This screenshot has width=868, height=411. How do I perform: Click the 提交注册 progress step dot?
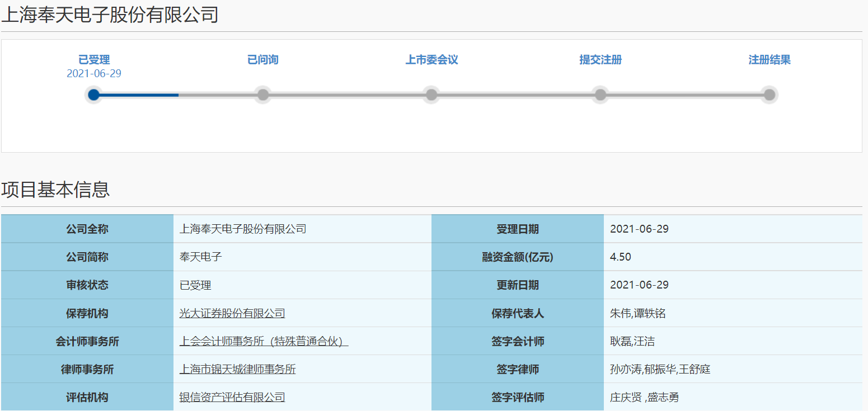click(x=600, y=95)
